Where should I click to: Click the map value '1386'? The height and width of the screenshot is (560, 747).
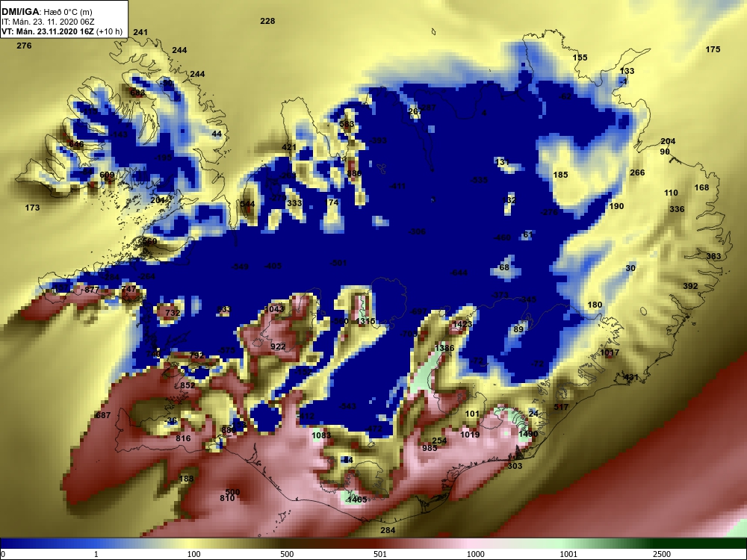point(444,348)
